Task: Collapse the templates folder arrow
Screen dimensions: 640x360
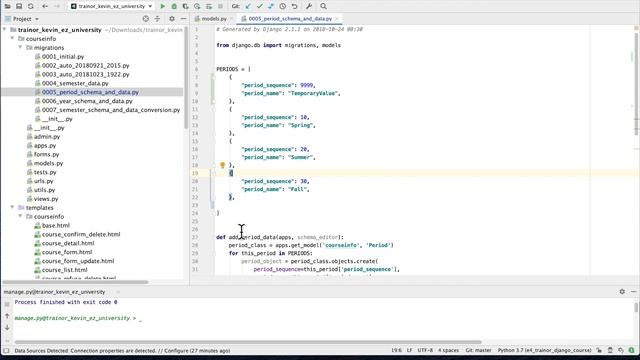Action: [x=12, y=207]
